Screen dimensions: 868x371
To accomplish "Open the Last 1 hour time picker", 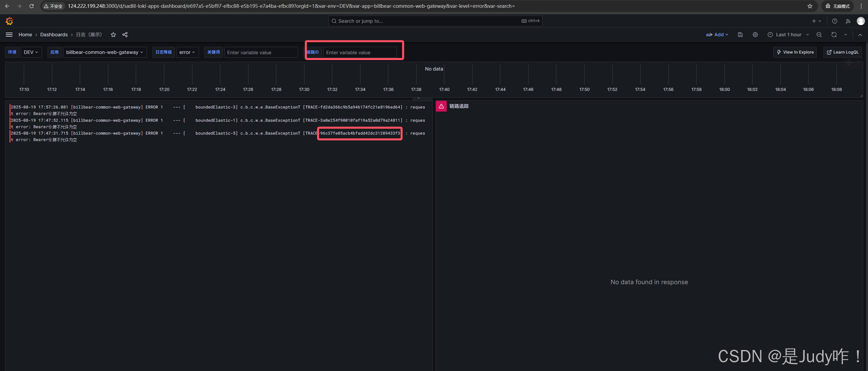I will pyautogui.click(x=789, y=35).
